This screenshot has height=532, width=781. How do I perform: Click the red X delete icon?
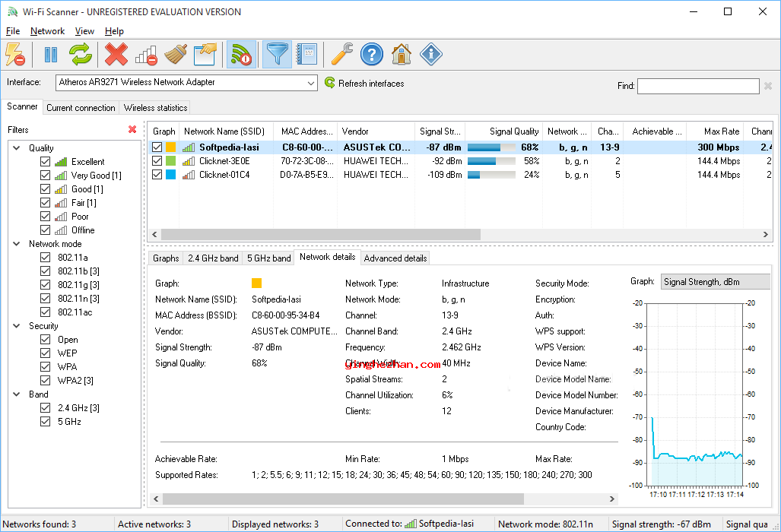116,54
